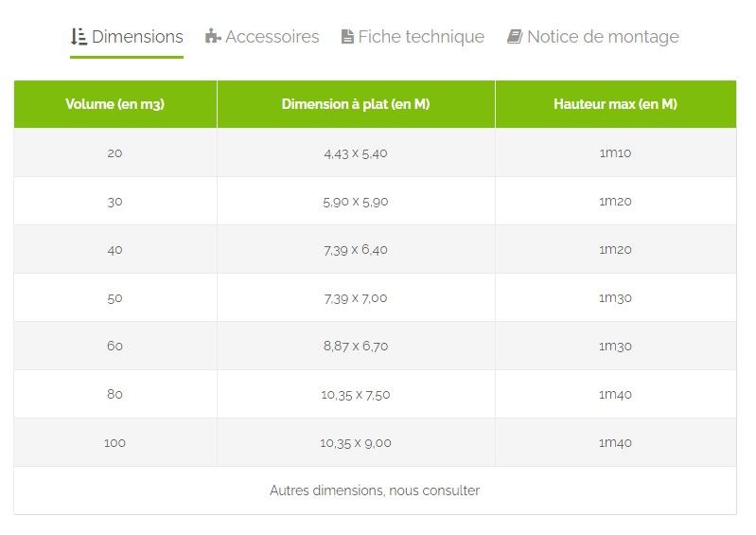Show the Notice de montage tab
756x535 pixels.
click(x=602, y=37)
